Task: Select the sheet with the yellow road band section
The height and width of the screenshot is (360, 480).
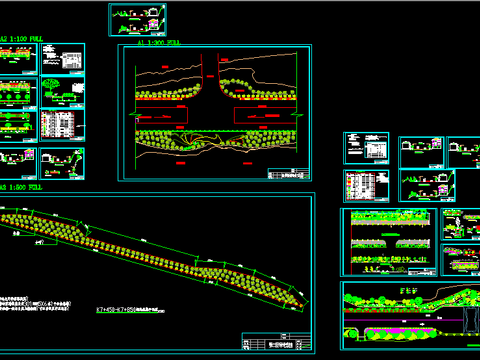Action: [18, 127]
